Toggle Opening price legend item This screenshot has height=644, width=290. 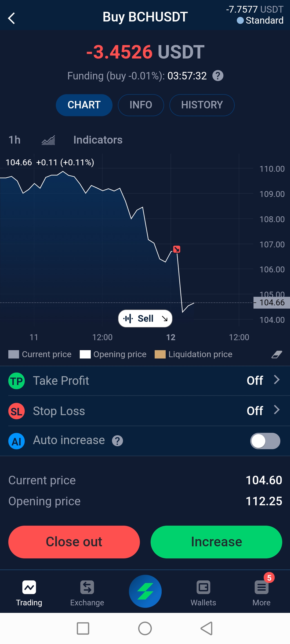113,354
